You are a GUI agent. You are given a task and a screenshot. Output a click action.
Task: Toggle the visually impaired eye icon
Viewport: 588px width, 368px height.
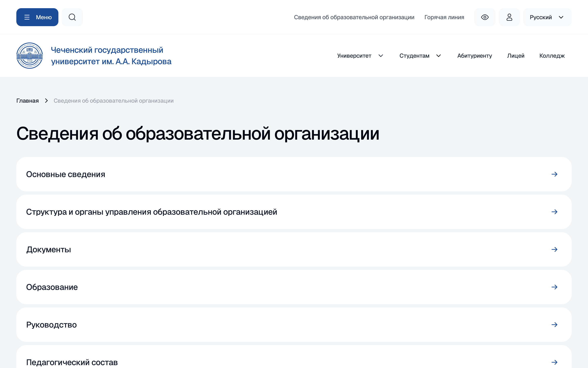coord(485,17)
